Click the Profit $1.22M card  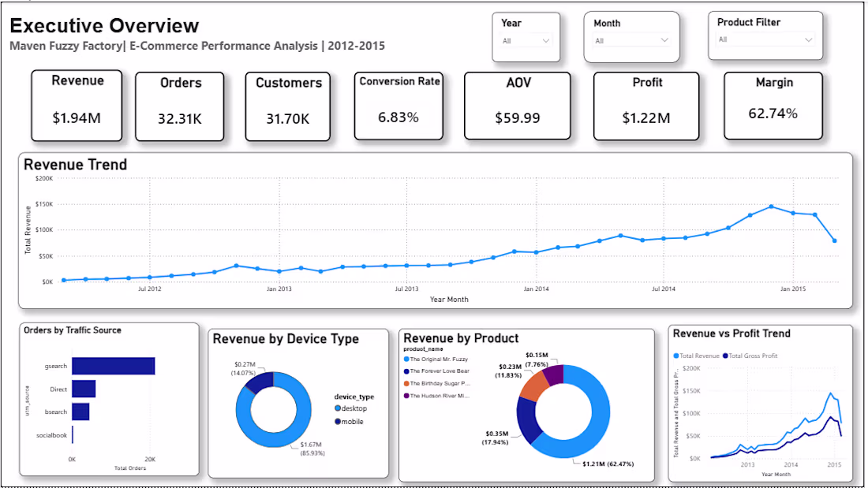coord(646,106)
